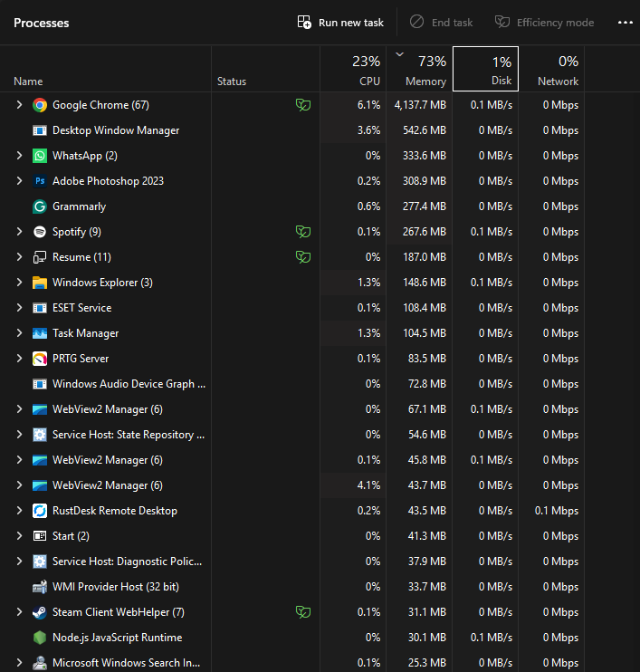Select the Desktop Window Manager row

(x=116, y=130)
